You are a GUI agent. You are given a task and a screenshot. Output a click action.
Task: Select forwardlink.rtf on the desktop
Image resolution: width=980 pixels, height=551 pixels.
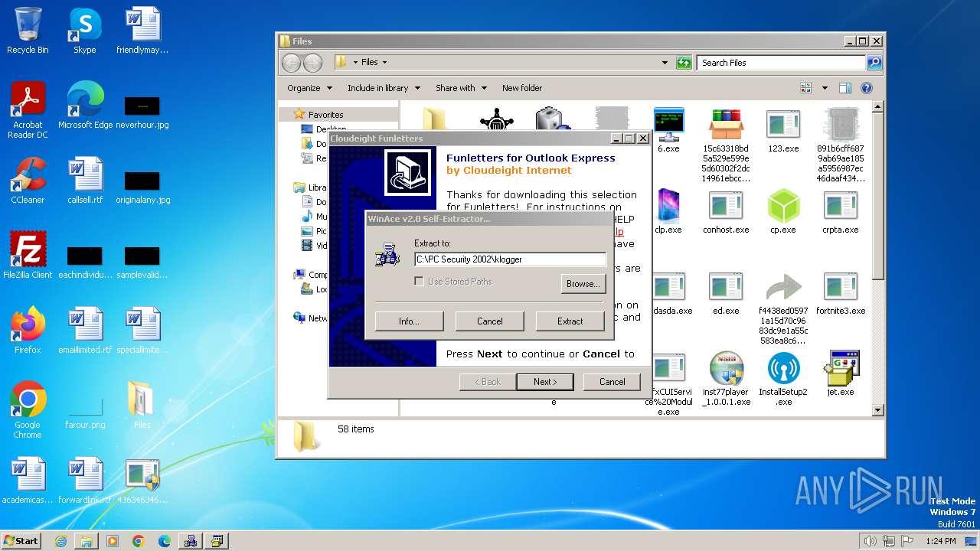tap(85, 481)
